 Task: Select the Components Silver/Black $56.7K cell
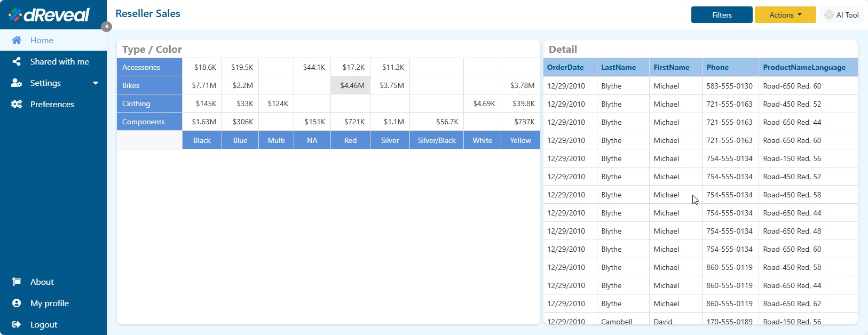[x=437, y=122]
